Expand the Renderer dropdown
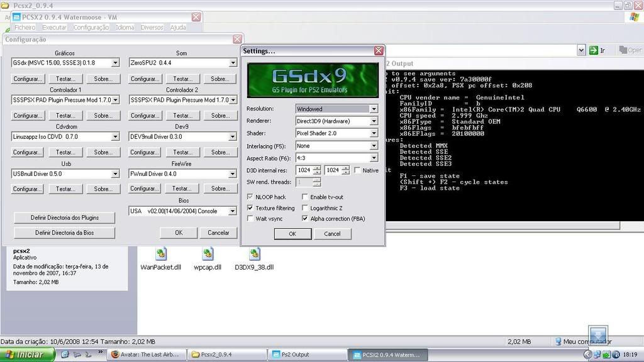Viewport: 644px width, 362px height. 374,121
